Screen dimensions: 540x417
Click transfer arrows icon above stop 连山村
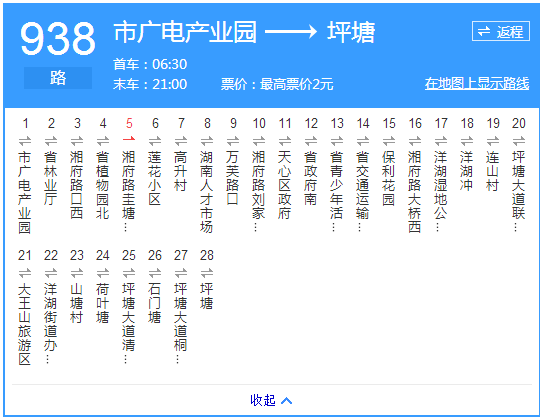pos(493,141)
